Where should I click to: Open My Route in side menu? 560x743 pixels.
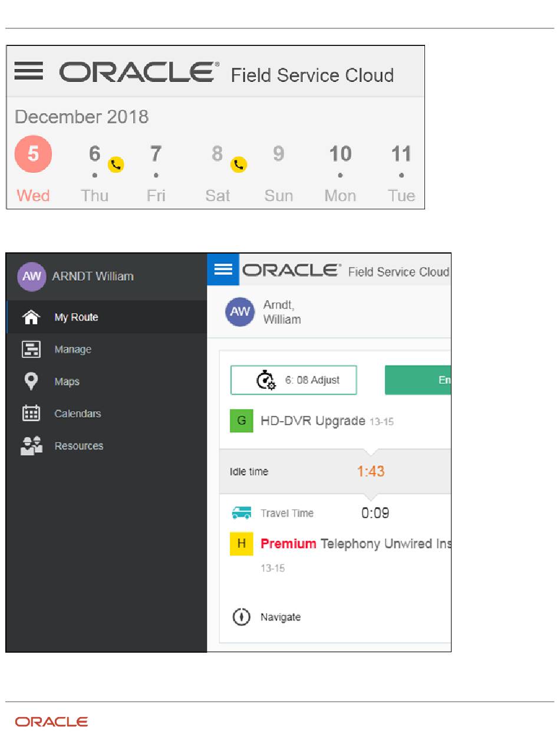[x=107, y=317]
